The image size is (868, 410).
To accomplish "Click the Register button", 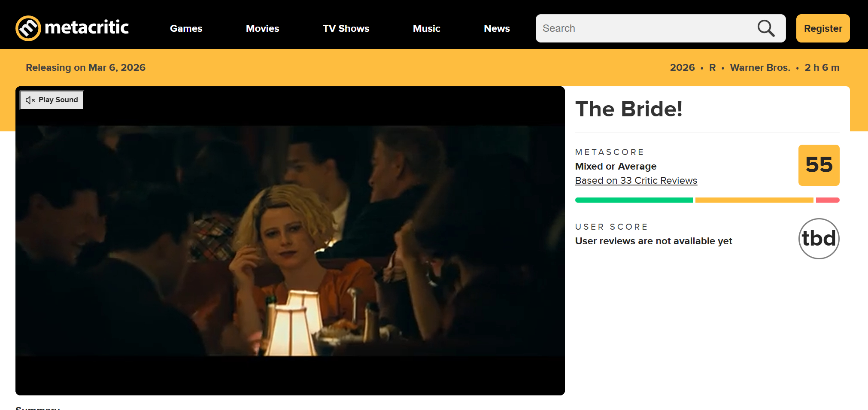I will coord(823,28).
